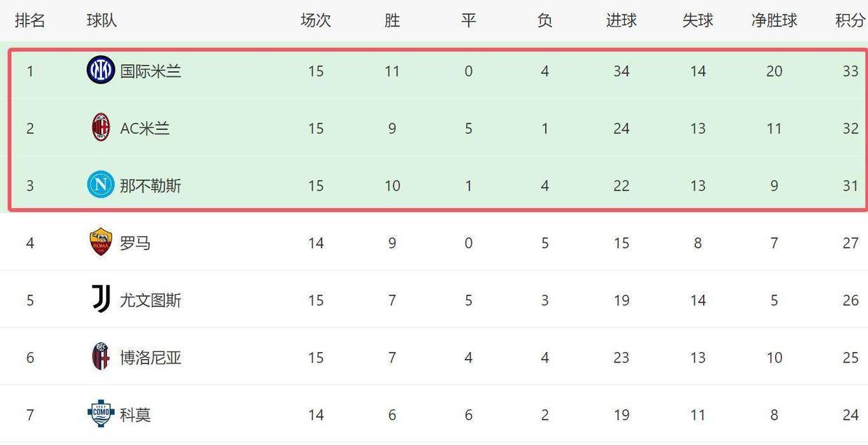Open the 科莫 team link

click(135, 415)
